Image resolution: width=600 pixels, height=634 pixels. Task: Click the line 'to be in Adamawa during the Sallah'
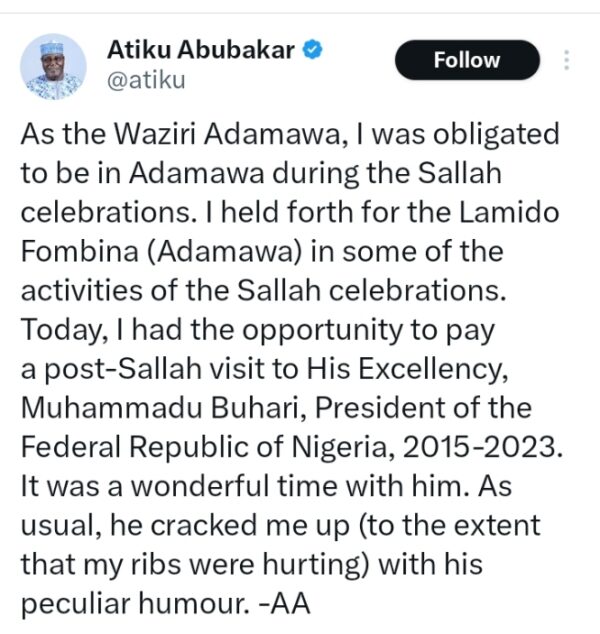(261, 173)
